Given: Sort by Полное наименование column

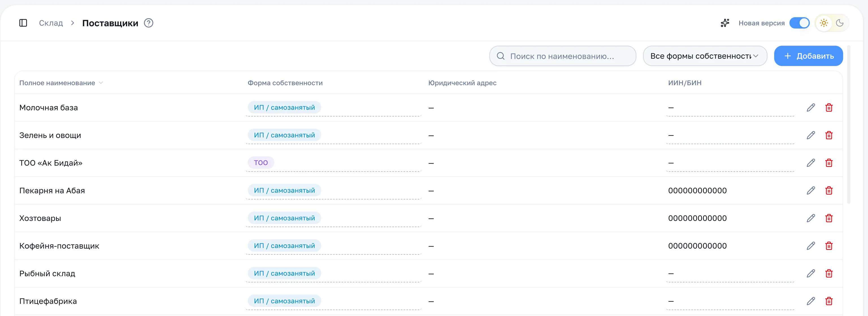Looking at the screenshot, I should coord(61,83).
